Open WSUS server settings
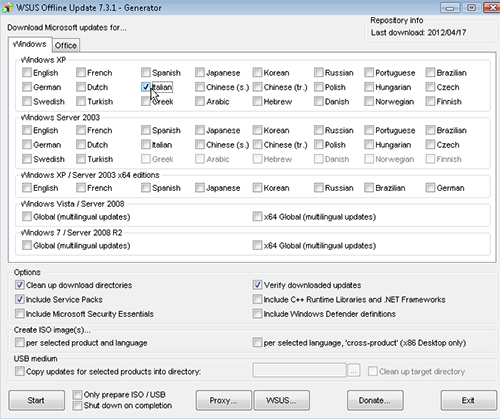Image resolution: width=500 pixels, height=419 pixels. tap(282, 400)
